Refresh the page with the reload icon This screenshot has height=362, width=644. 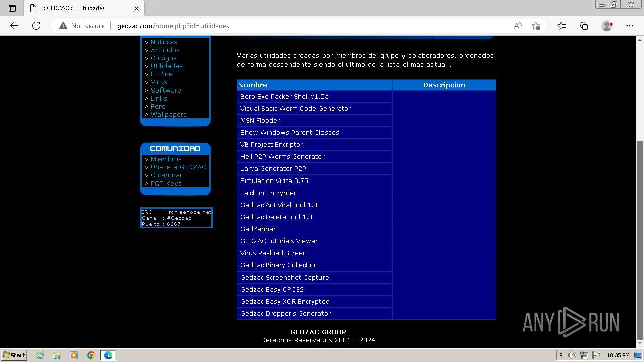click(x=36, y=26)
